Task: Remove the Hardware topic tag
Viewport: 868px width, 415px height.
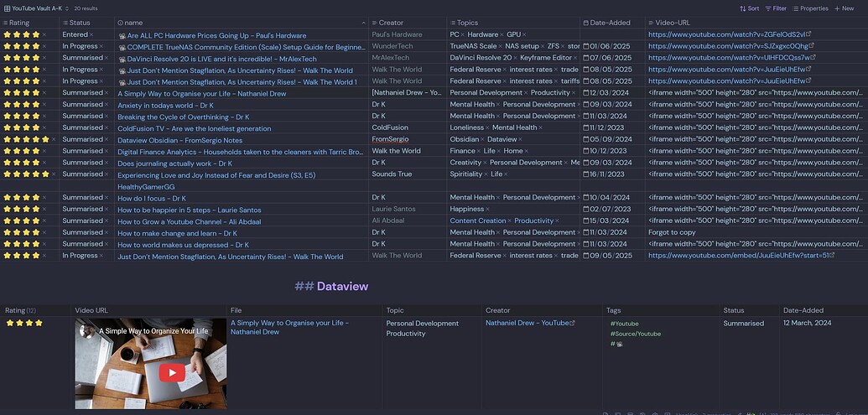Action: coord(502,35)
